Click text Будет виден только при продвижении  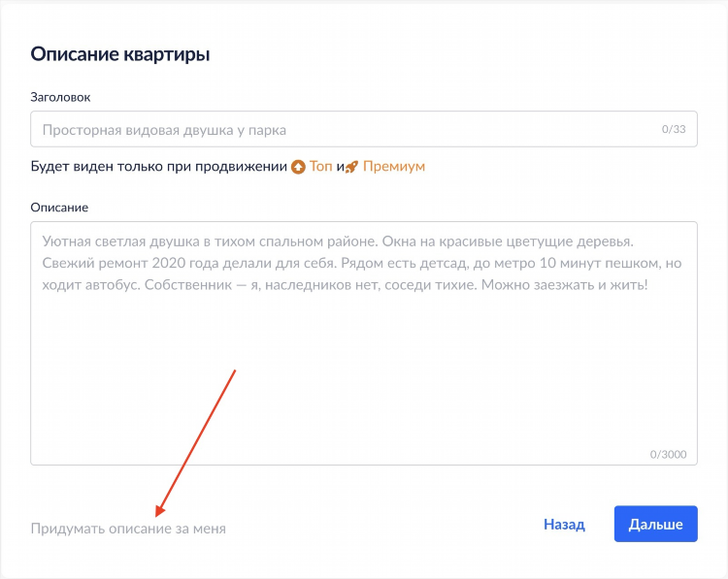pos(159,167)
